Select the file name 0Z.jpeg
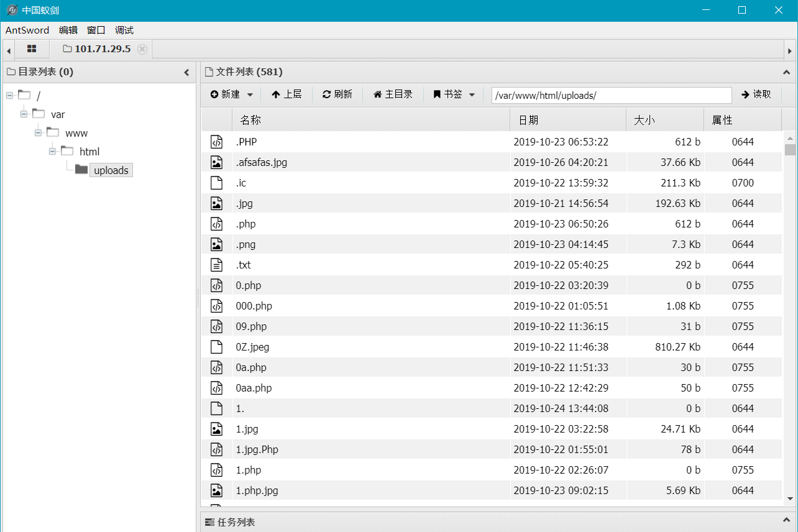 point(252,347)
